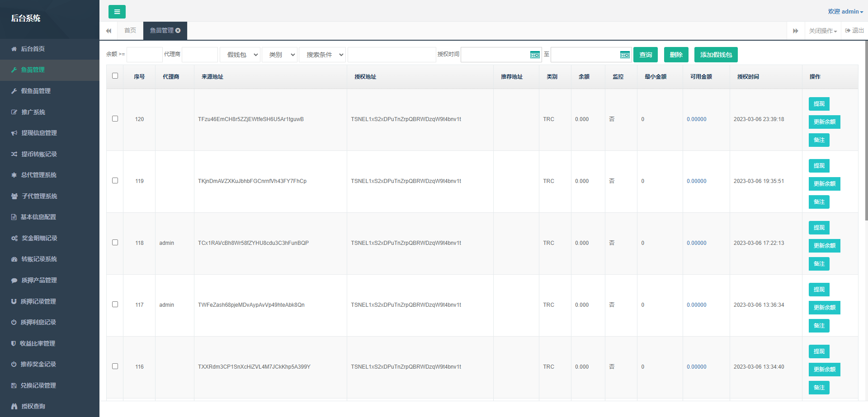The height and width of the screenshot is (417, 868).
Task: Click the back double-arrow tab scroll icon
Action: (x=108, y=31)
